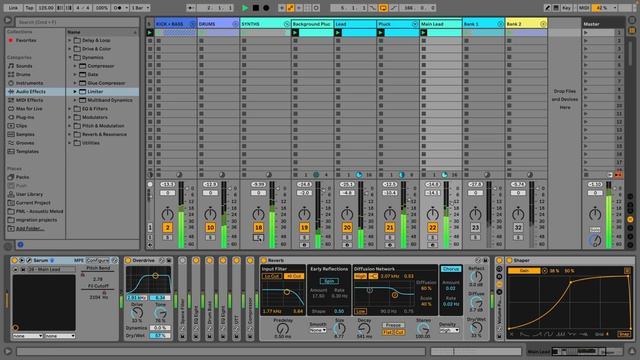Select the tempo field showing 125.00
This screenshot has width=640, height=360.
pos(45,8)
